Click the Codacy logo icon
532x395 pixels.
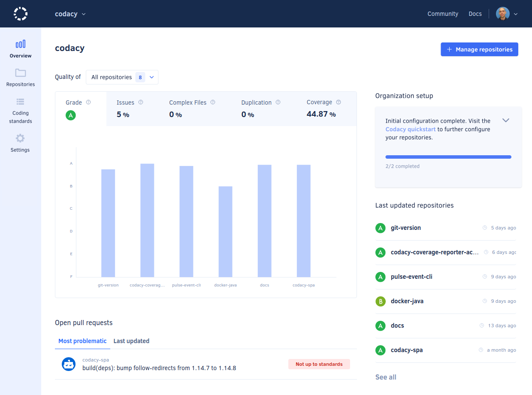click(x=21, y=14)
